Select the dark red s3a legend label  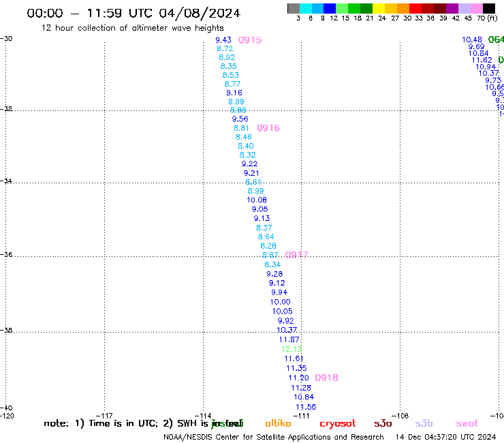383,423
